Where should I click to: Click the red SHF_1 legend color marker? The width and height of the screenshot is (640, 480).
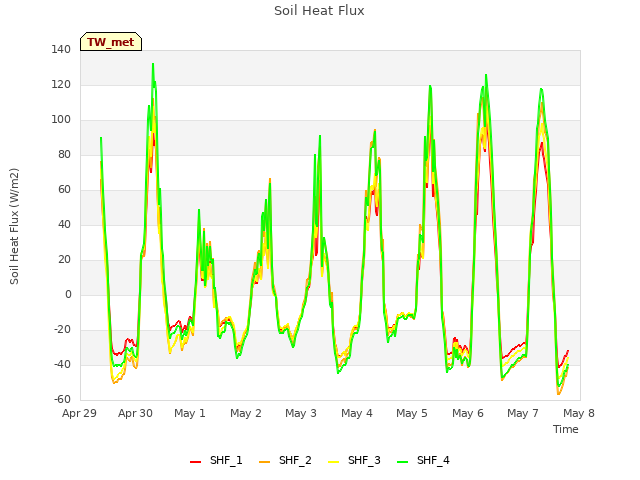(x=196, y=462)
